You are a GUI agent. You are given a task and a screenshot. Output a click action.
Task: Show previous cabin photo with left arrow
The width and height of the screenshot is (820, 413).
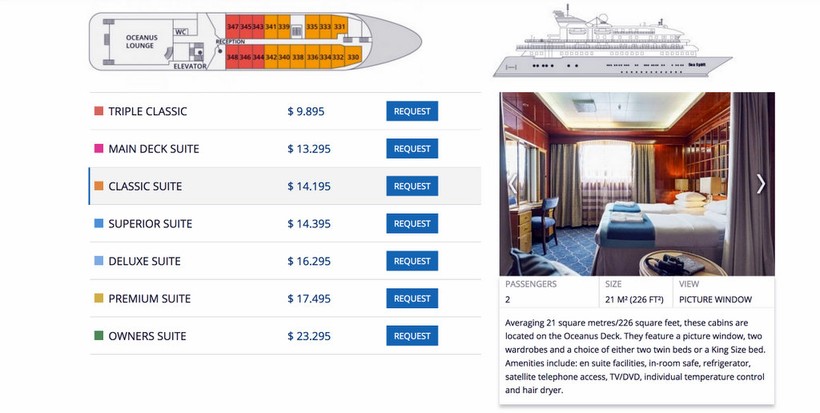[513, 183]
